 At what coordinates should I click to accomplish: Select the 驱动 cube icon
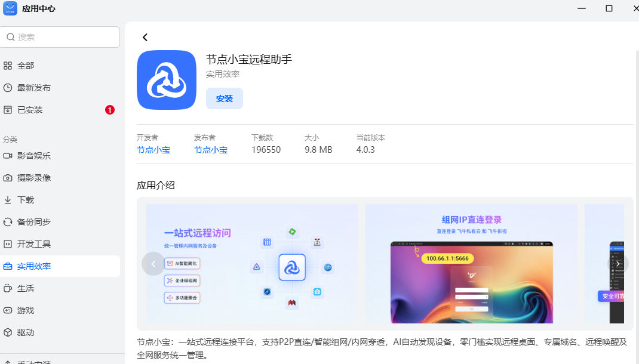coord(8,332)
